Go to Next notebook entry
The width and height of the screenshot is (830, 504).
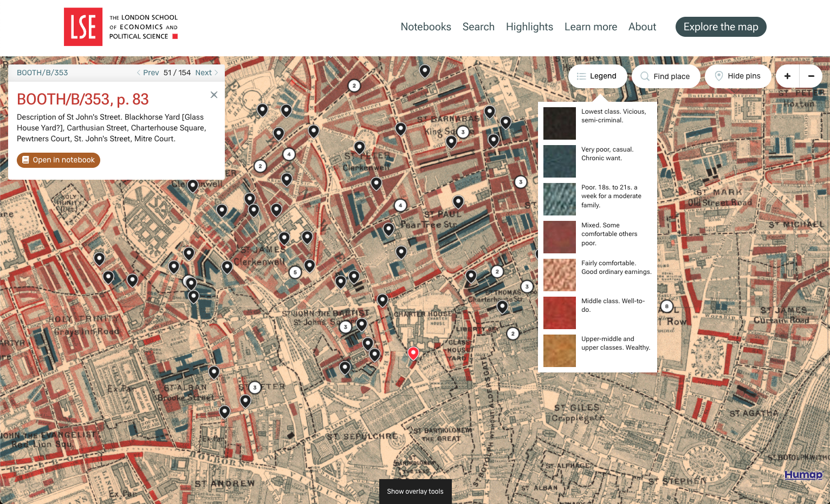[206, 73]
